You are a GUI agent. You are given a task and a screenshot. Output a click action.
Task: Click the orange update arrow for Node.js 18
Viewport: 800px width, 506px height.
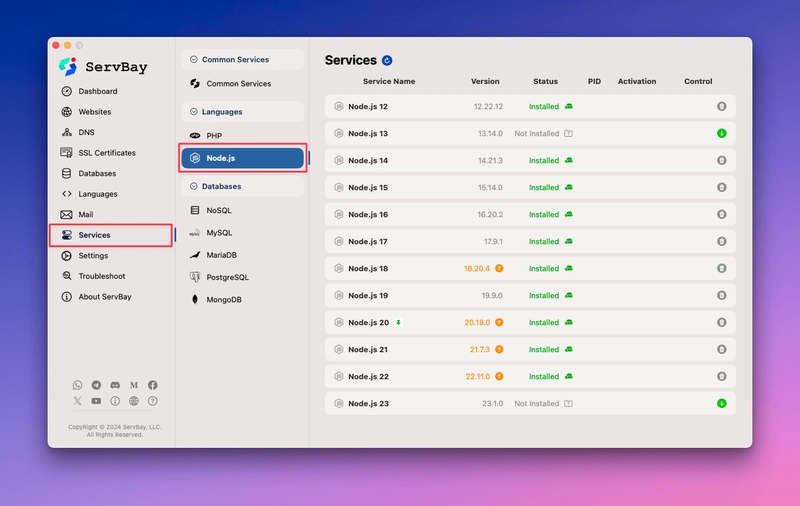tap(499, 268)
